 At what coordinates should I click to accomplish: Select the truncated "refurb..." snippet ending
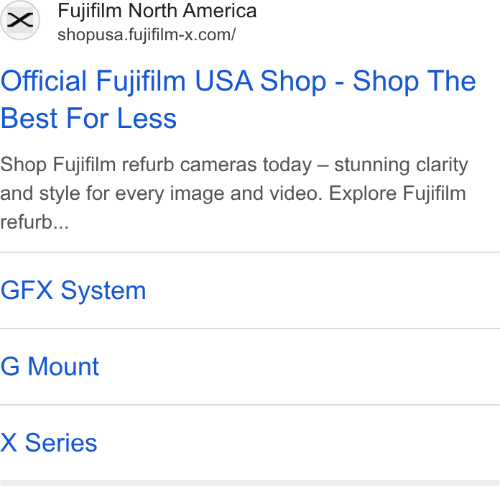(34, 222)
